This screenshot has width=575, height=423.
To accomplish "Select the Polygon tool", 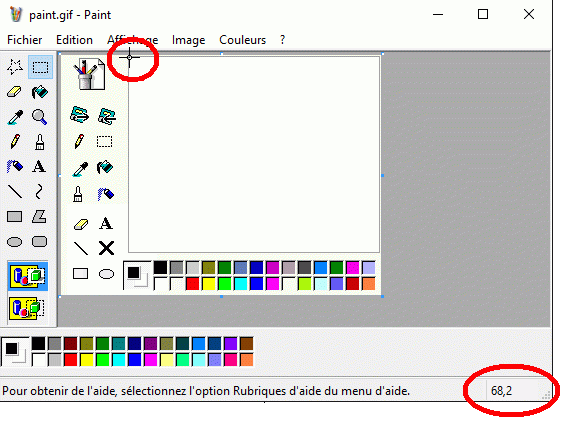I will 39,216.
